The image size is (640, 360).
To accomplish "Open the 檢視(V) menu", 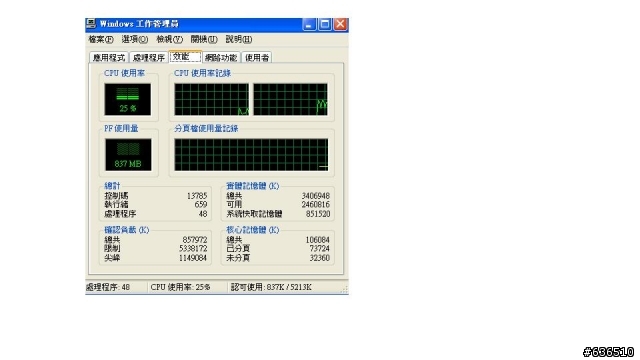I will (169, 39).
